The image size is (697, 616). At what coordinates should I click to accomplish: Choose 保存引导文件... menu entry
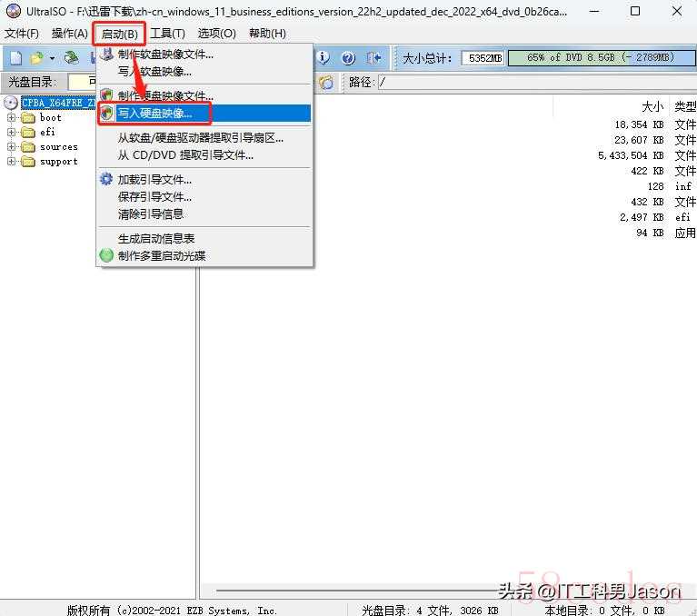(x=204, y=197)
